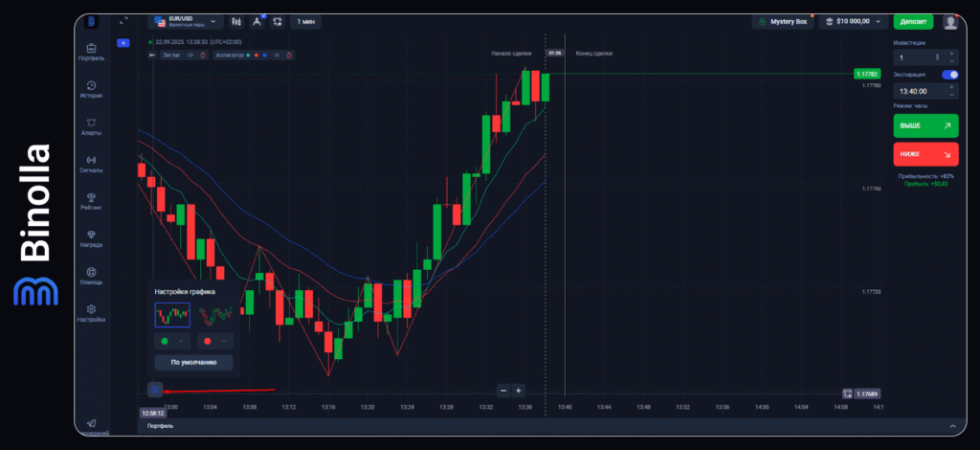Screen dimensions: 980x450
Task: Click the По умолчанию reset button
Action: coord(193,363)
